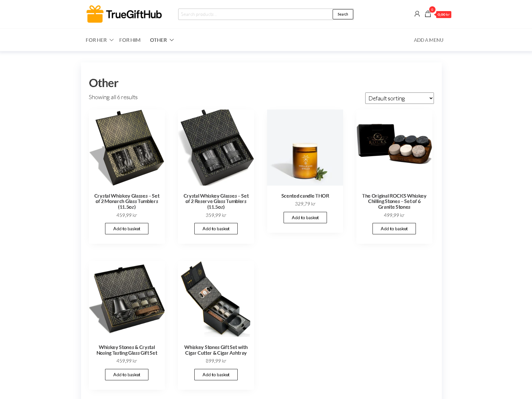
Task: Expand the OTHER menu chevron
Action: click(172, 40)
